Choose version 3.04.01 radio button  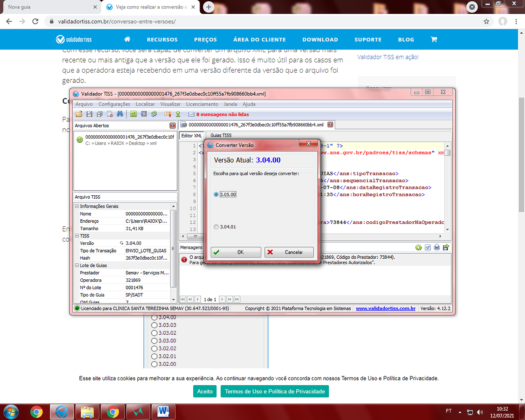216,226
